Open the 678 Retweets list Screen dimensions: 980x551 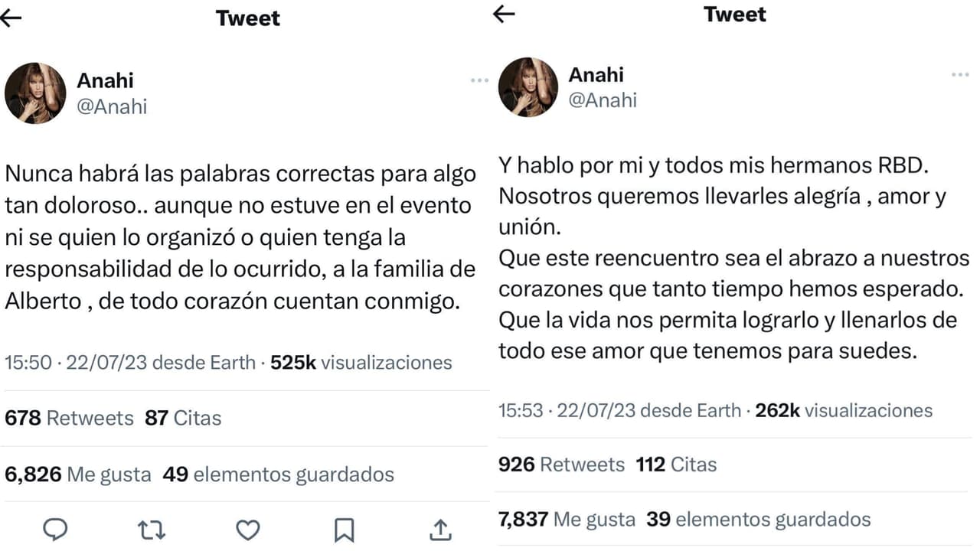point(67,418)
